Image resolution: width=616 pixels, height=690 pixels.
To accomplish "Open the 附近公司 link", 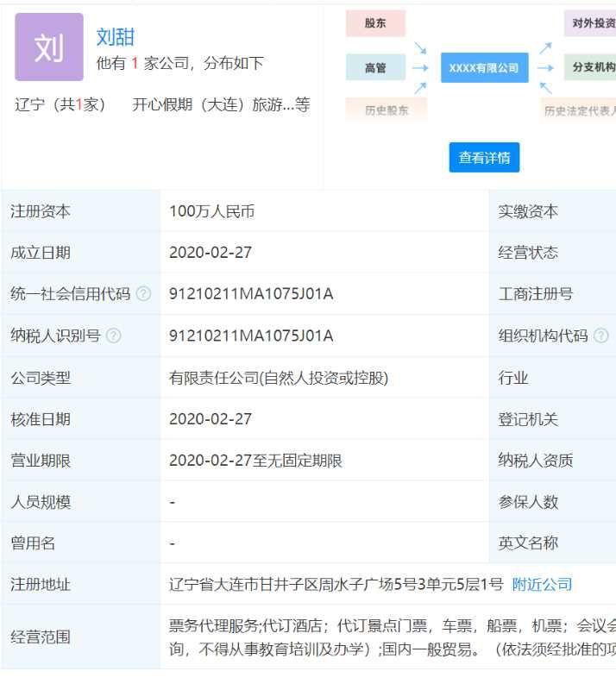I will point(542,585).
